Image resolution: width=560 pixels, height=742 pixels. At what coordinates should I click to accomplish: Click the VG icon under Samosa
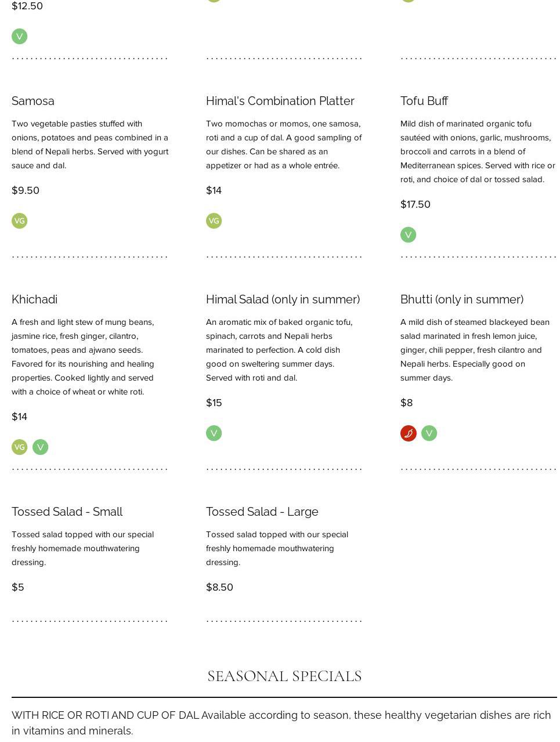[x=19, y=221]
